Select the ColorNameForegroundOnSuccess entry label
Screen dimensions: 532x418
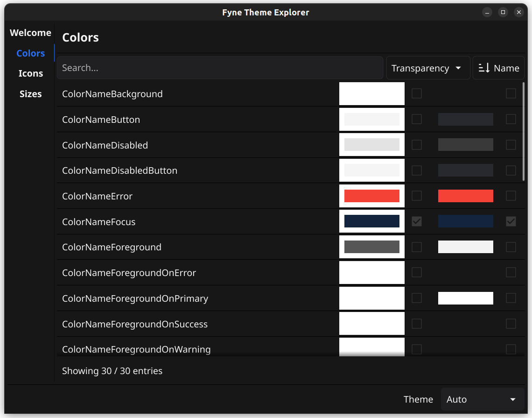(135, 324)
